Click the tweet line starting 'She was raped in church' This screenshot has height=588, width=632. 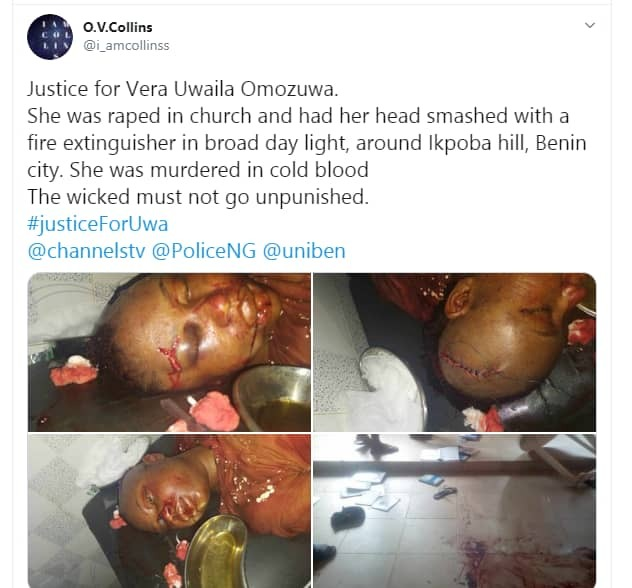(298, 116)
